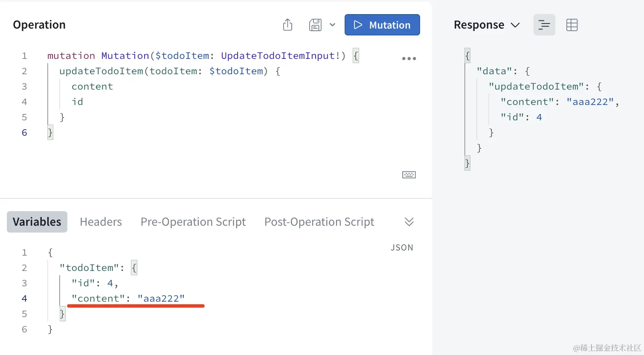Open the Post-Operation Script tab
The image size is (644, 355).
(x=319, y=222)
